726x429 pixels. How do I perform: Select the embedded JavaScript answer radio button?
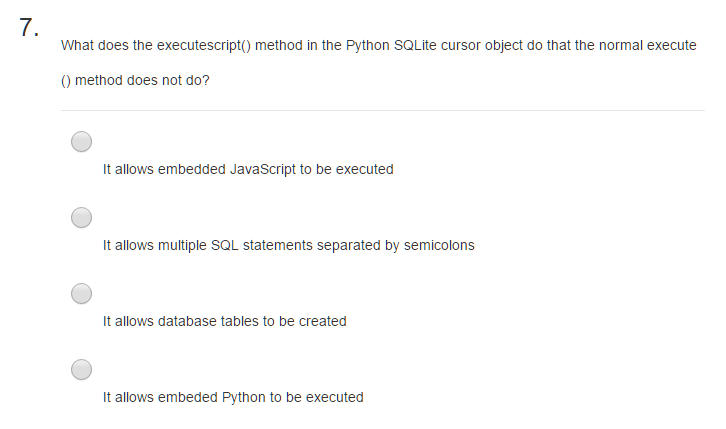click(x=81, y=142)
